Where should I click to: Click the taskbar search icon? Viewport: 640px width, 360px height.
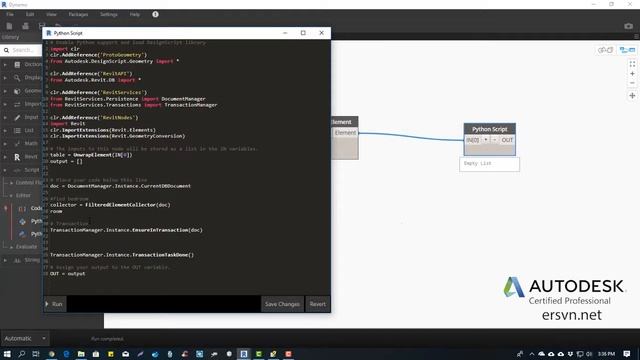pos(22,354)
